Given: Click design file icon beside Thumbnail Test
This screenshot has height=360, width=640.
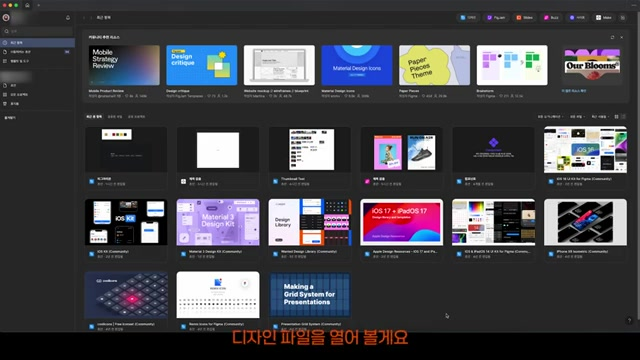Looking at the screenshot, I should (x=275, y=181).
